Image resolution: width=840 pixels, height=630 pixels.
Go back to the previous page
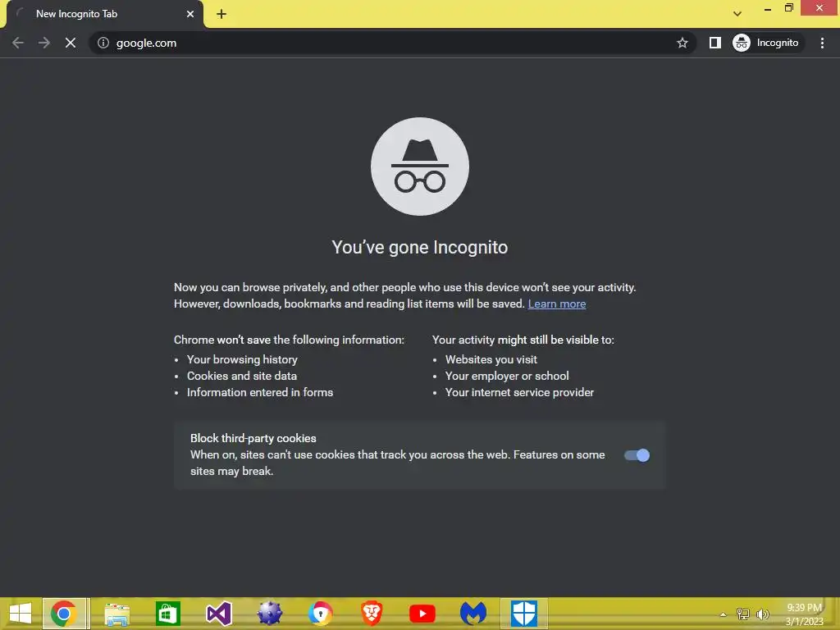[x=18, y=43]
